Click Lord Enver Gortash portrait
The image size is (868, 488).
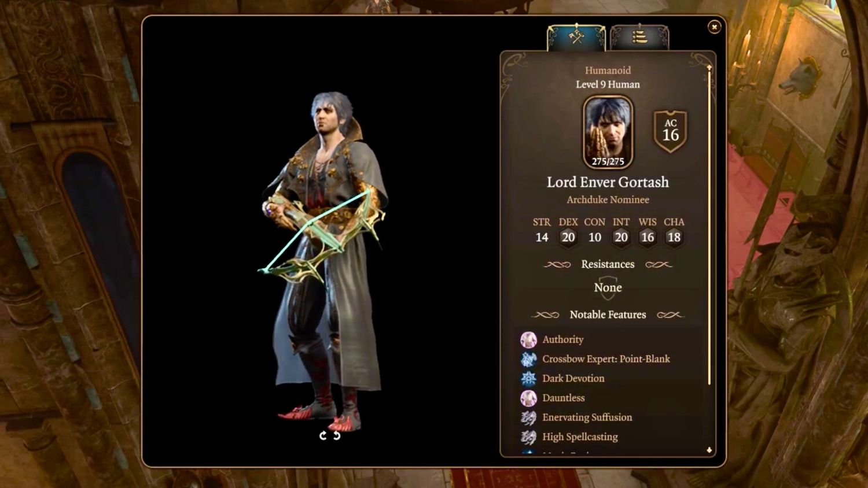point(608,132)
